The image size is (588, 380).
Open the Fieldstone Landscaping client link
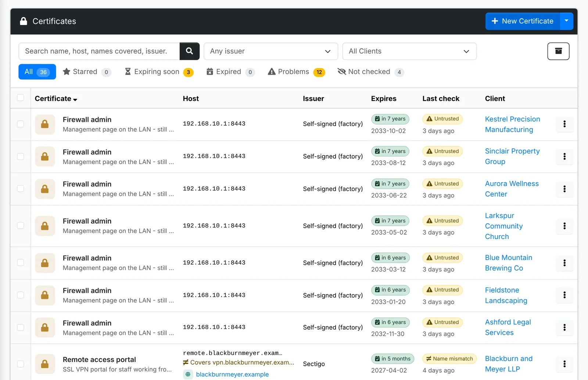pos(506,295)
